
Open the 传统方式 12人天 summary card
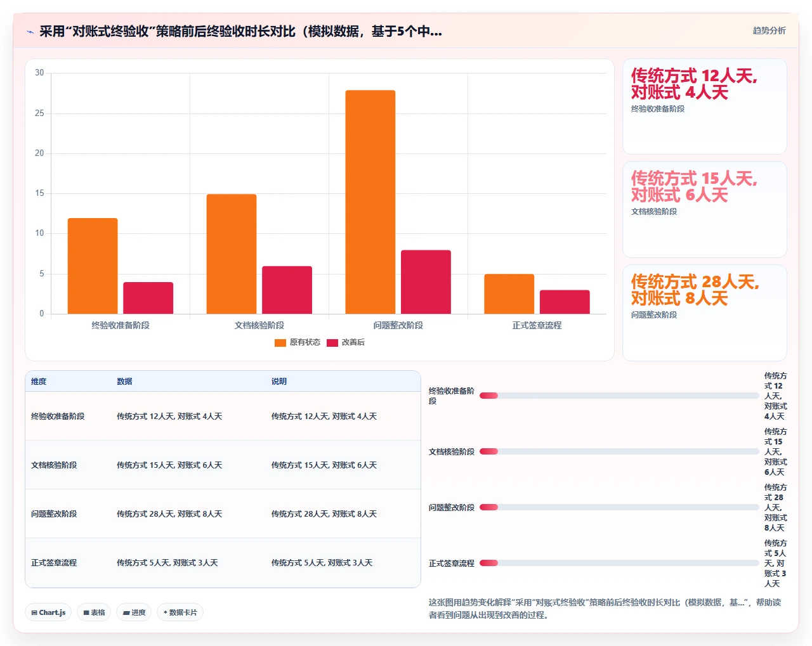(705, 107)
